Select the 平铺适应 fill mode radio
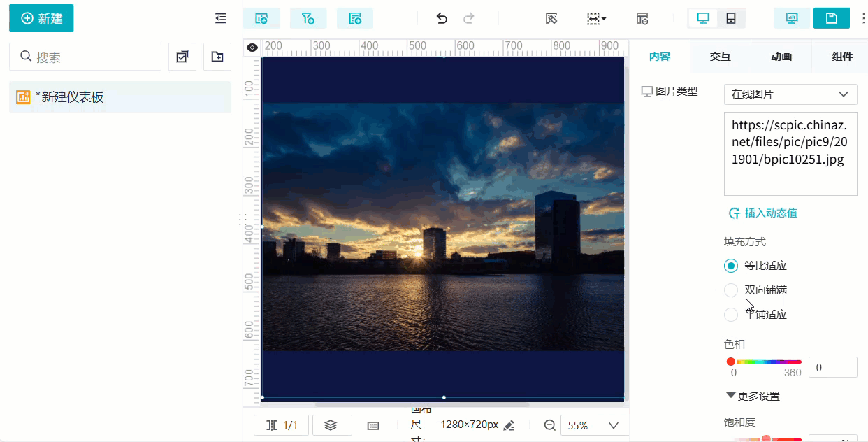Screen dimensions: 868x442 (x=731, y=315)
